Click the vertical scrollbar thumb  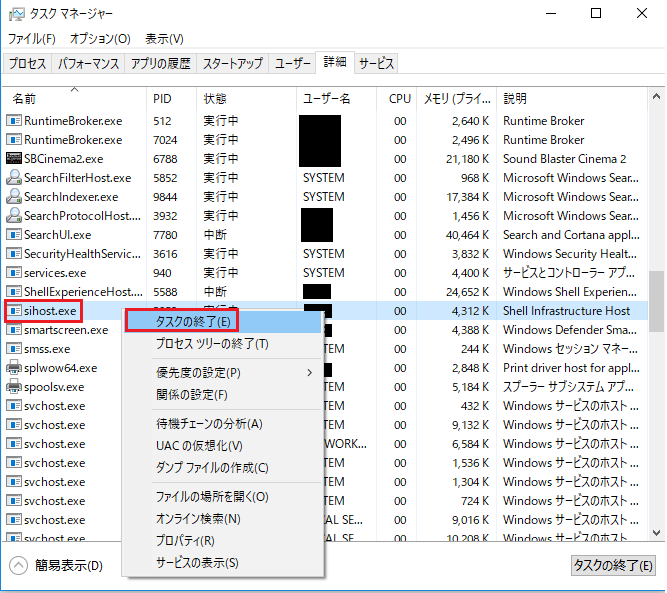[x=656, y=301]
